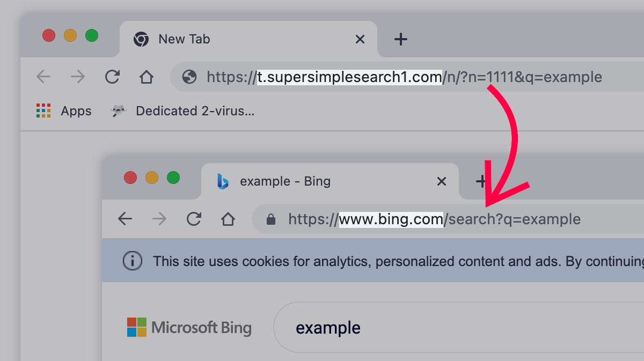This screenshot has height=361, width=644.
Task: Click the info icon on the cookies banner
Action: (x=132, y=261)
